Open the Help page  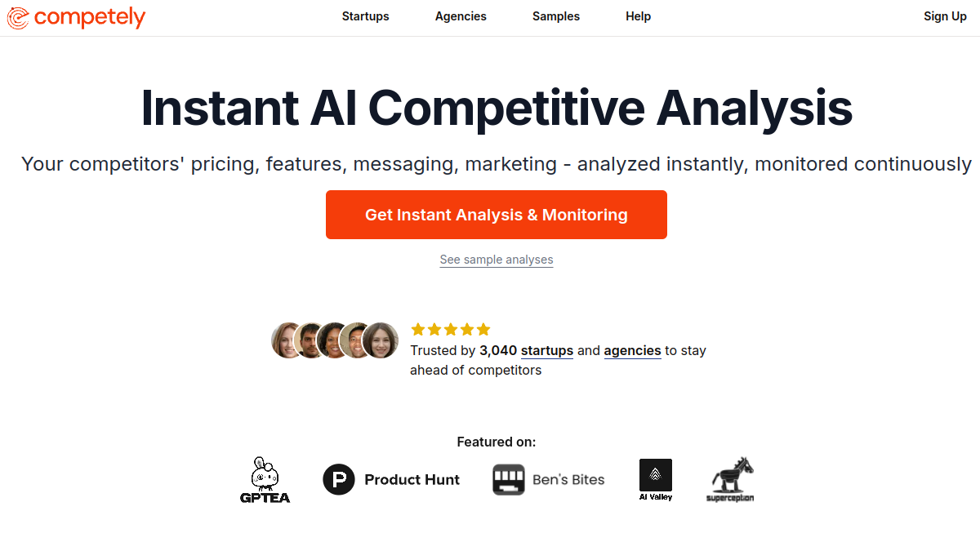[639, 16]
